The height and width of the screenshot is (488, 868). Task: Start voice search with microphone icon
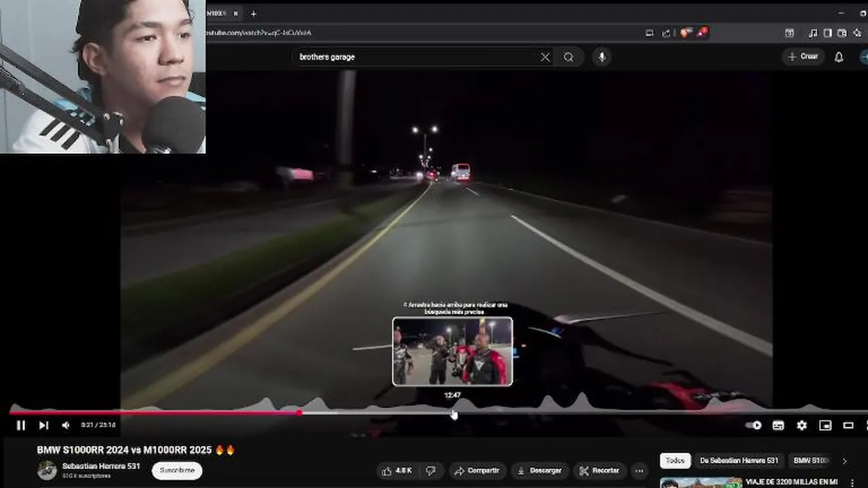(601, 57)
